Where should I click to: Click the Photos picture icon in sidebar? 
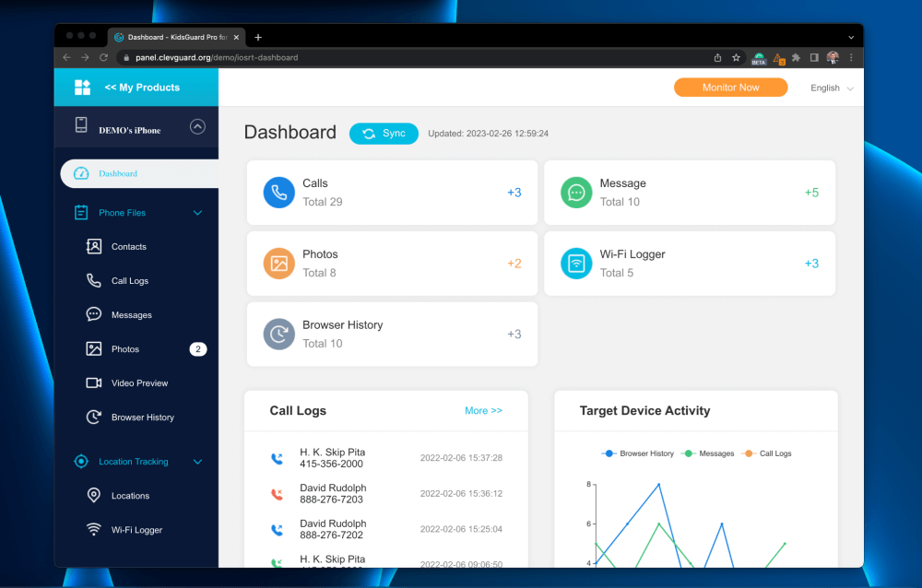click(93, 348)
